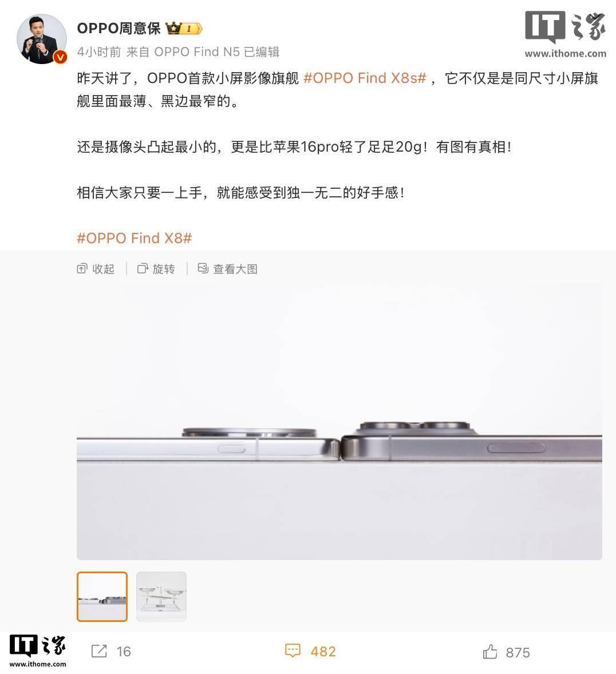Click the orange verified V badge

[x=60, y=57]
